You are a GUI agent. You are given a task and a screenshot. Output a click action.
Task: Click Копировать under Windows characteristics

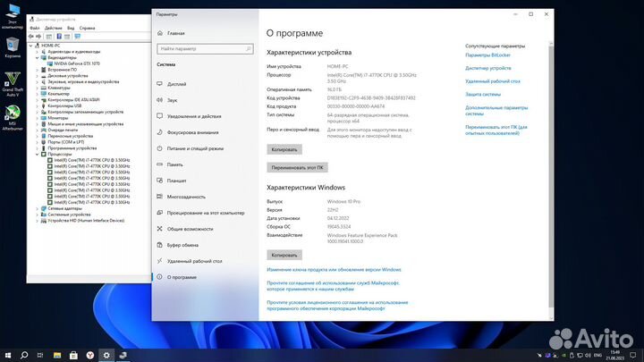[284, 255]
